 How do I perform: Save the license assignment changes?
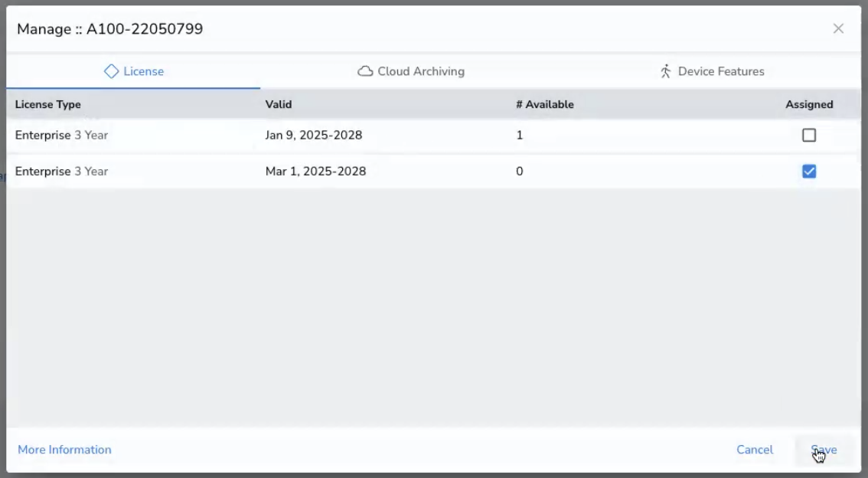pos(824,450)
